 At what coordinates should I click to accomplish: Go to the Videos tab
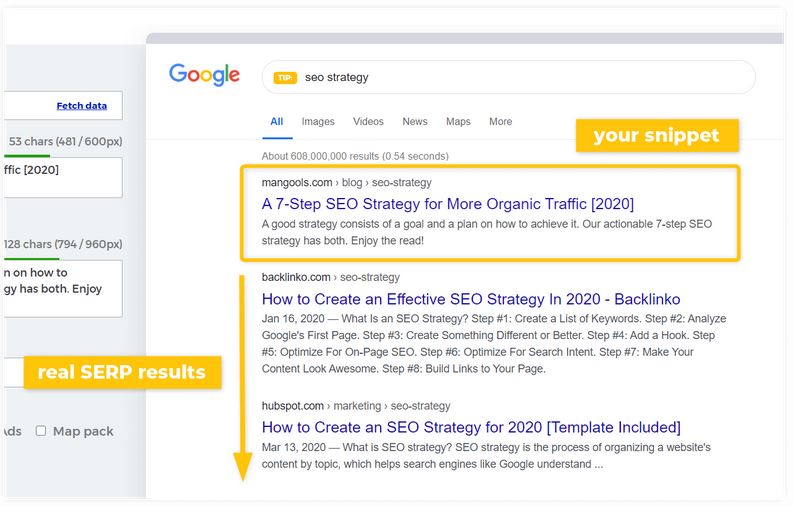(368, 122)
